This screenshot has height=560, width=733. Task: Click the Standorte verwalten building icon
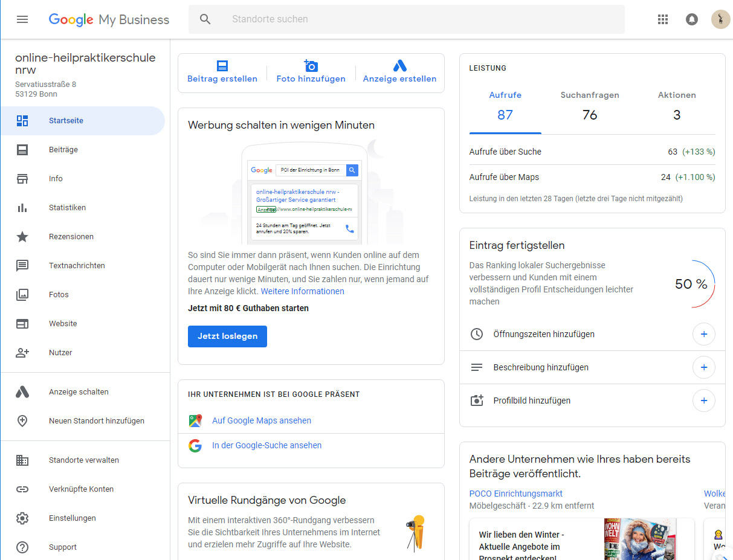(22, 460)
